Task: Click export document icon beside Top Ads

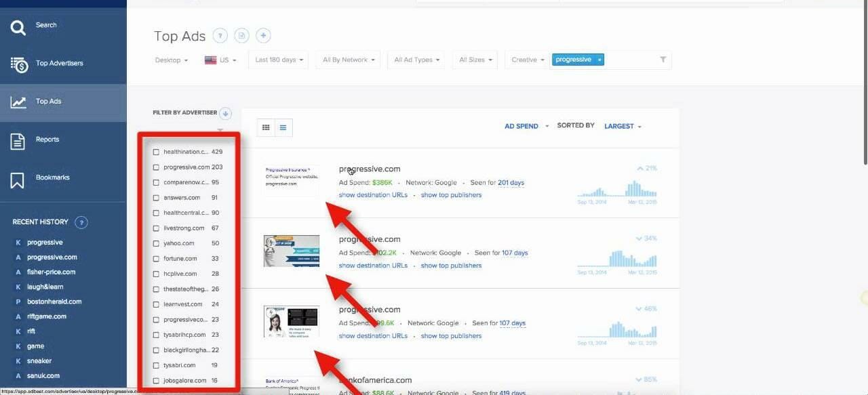Action: [241, 36]
